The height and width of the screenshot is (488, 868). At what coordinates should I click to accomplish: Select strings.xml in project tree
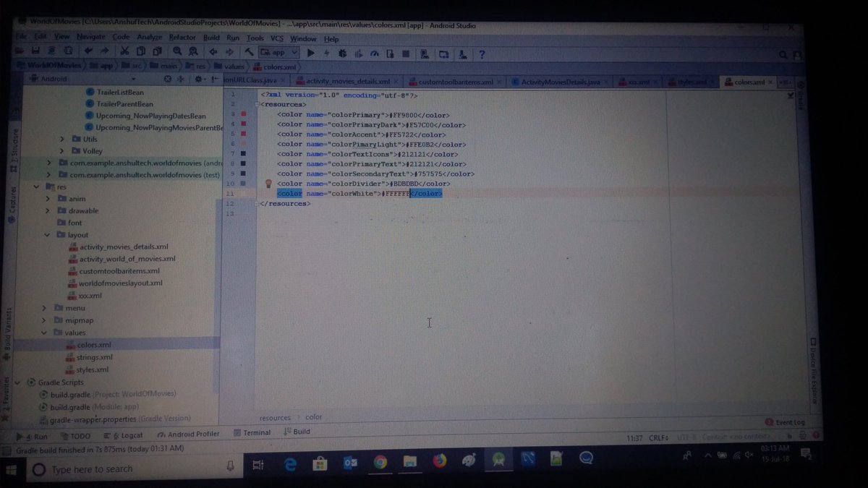[95, 357]
